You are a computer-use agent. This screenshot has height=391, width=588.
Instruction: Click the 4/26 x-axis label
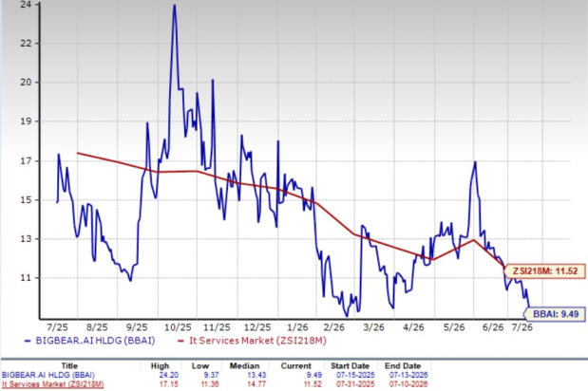tap(413, 327)
